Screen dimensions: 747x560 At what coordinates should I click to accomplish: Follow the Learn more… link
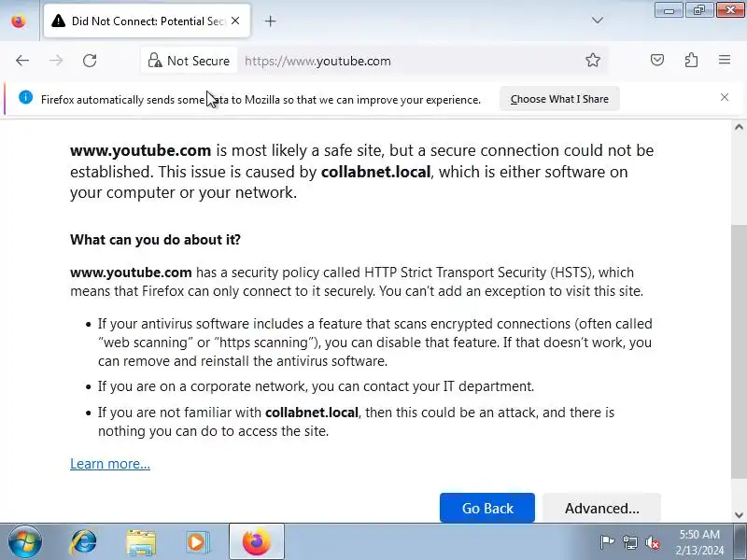[110, 464]
